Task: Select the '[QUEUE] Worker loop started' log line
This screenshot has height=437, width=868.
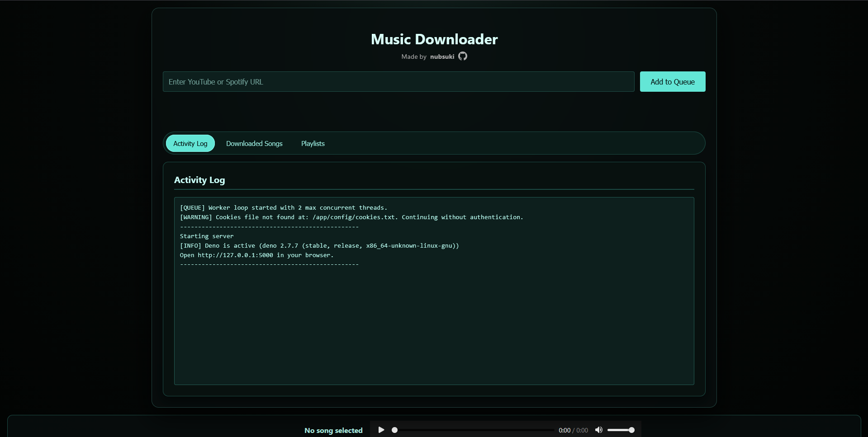Action: pos(284,208)
